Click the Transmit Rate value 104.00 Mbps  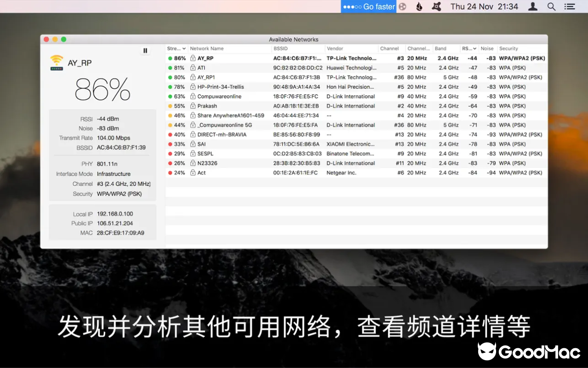113,138
